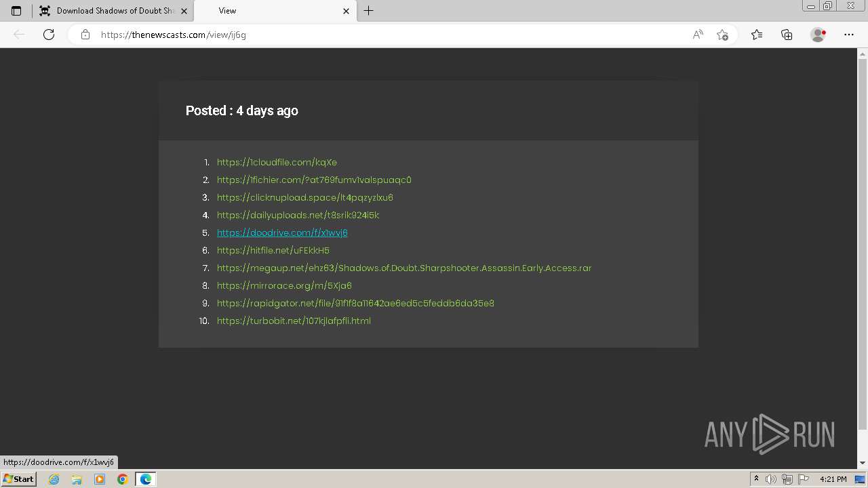Click the site padlock info icon

[85, 35]
